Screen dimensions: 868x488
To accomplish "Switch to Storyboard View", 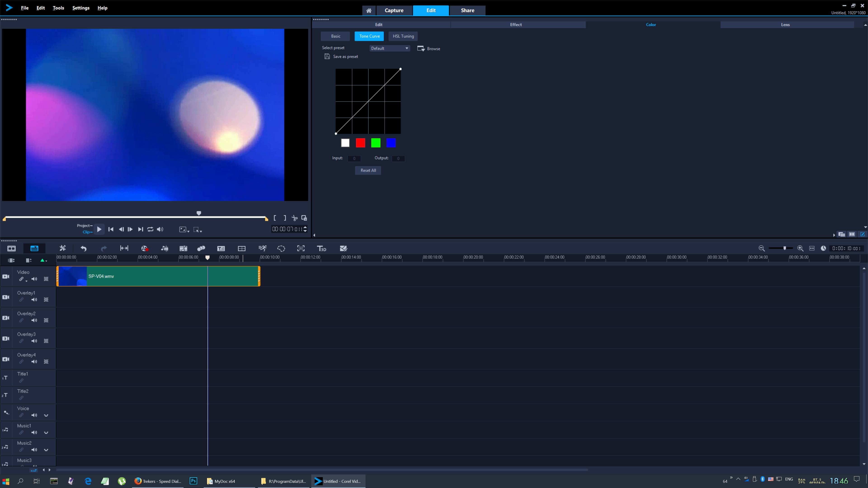I will pyautogui.click(x=12, y=249).
